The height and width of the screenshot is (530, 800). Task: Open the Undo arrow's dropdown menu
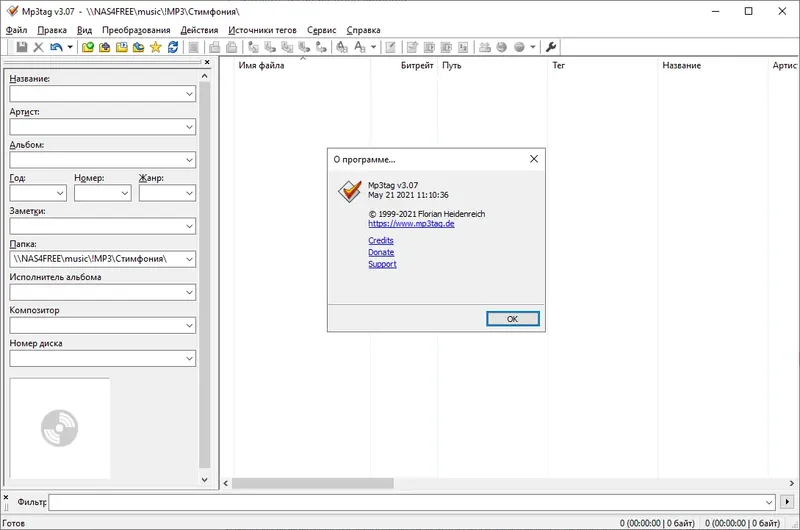[x=70, y=47]
